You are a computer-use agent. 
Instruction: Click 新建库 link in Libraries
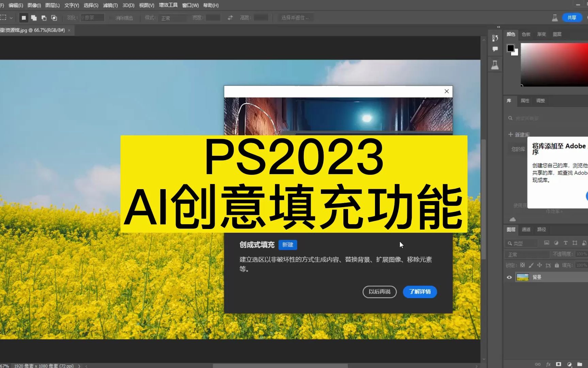[x=522, y=135]
